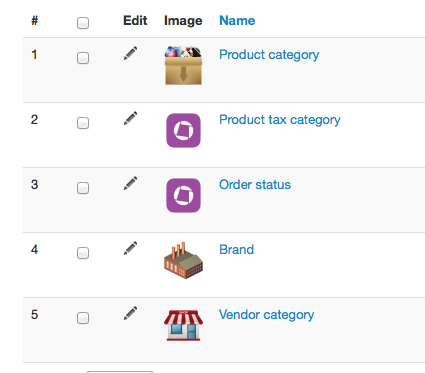
Task: Sort the list by the Name column header
Action: click(237, 21)
